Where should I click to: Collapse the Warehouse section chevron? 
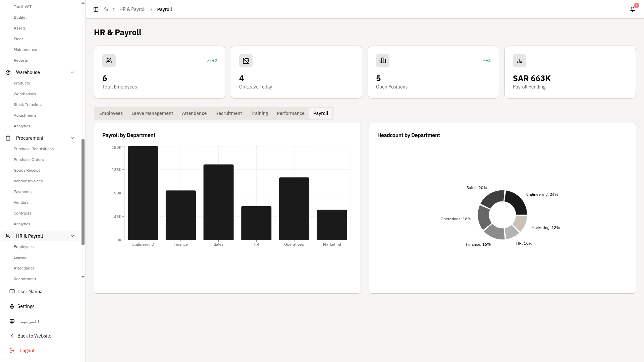coord(72,72)
